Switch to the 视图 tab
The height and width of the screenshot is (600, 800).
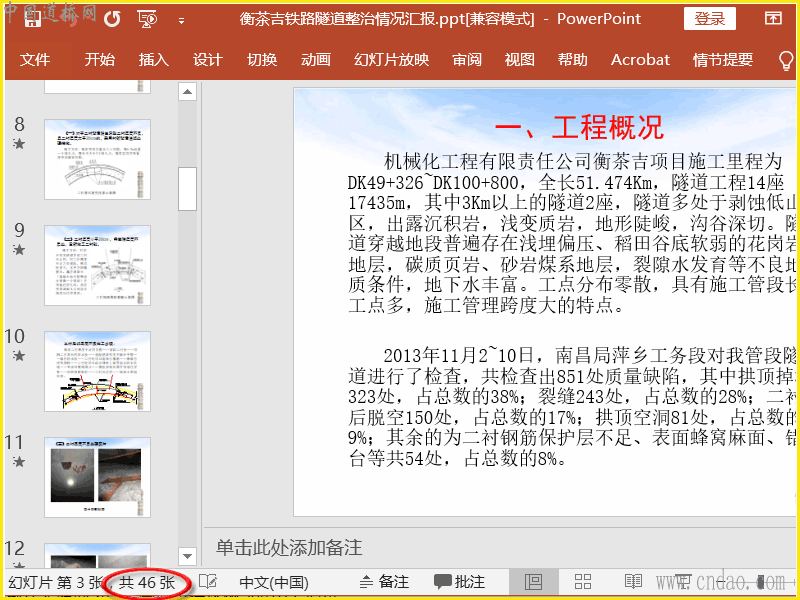point(519,60)
